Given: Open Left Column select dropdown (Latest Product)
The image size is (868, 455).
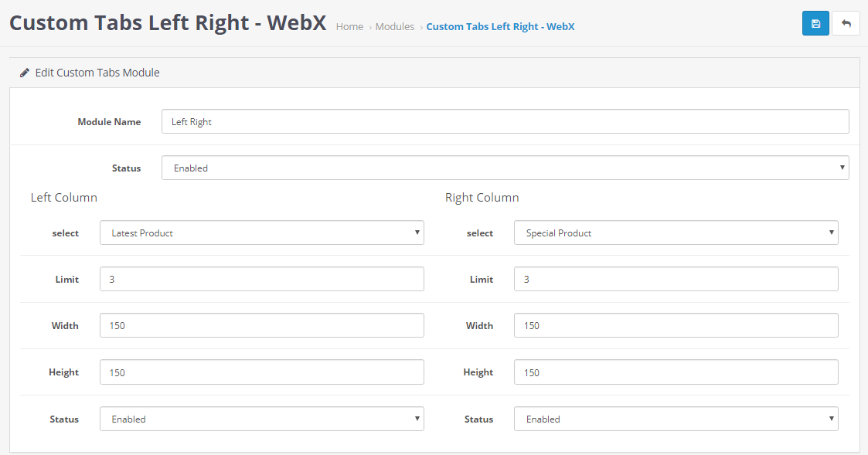Looking at the screenshot, I should (262, 233).
